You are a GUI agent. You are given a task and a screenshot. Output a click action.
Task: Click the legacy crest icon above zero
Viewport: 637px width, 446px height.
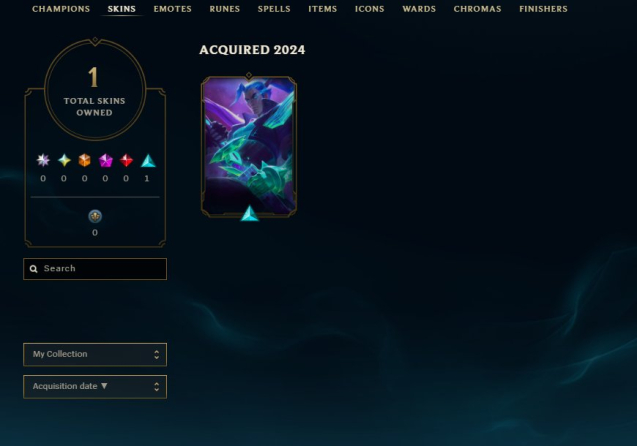pos(95,217)
